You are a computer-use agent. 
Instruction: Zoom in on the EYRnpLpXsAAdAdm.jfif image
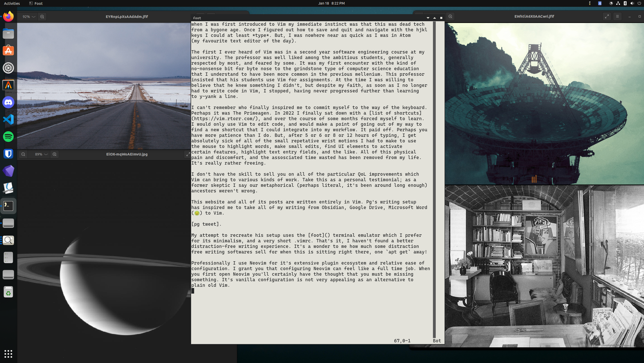click(x=42, y=17)
